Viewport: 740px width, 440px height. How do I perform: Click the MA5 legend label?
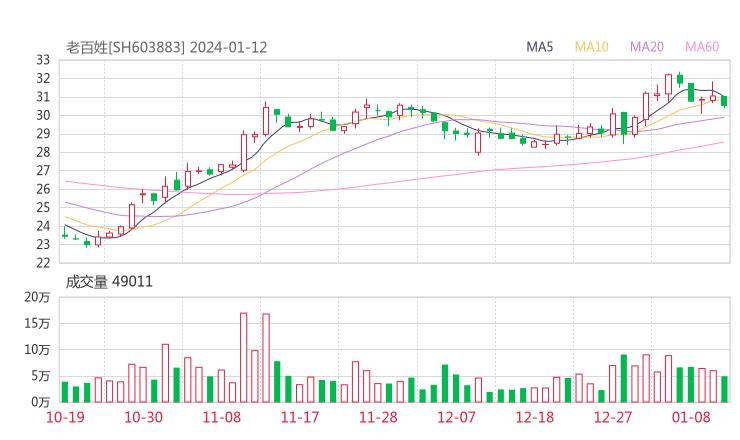pyautogui.click(x=539, y=47)
